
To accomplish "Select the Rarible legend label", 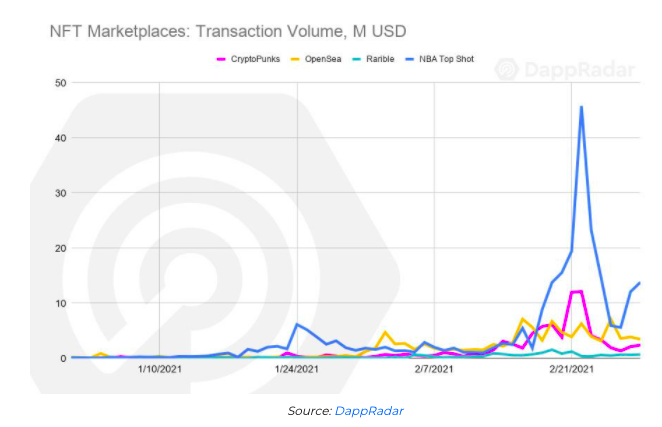I will point(380,59).
